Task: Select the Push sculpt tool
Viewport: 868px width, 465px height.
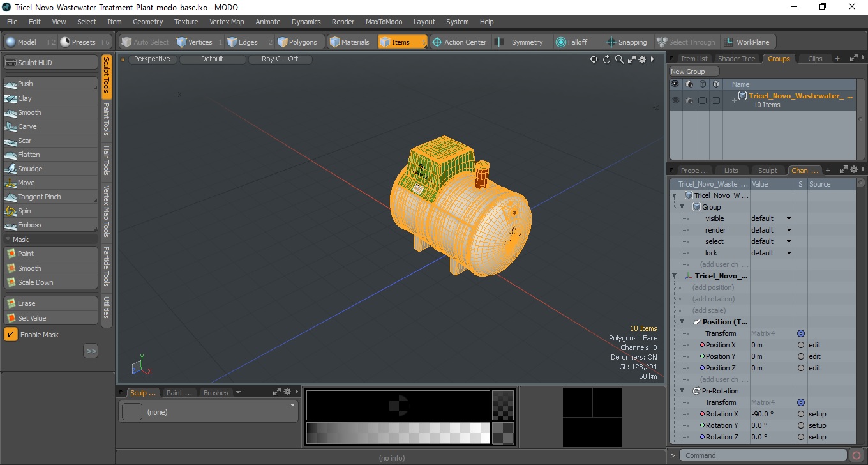Action: click(x=50, y=84)
